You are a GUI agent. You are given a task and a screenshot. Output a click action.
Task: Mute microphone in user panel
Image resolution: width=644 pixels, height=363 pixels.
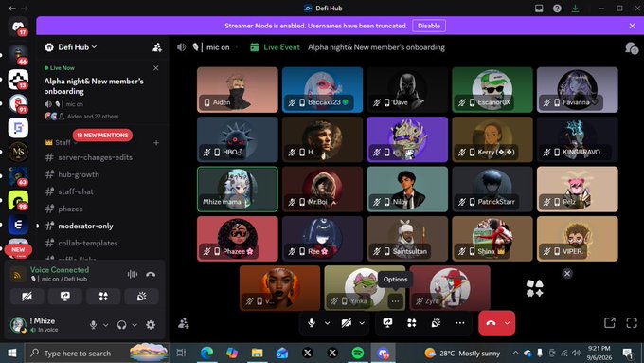[93, 325]
